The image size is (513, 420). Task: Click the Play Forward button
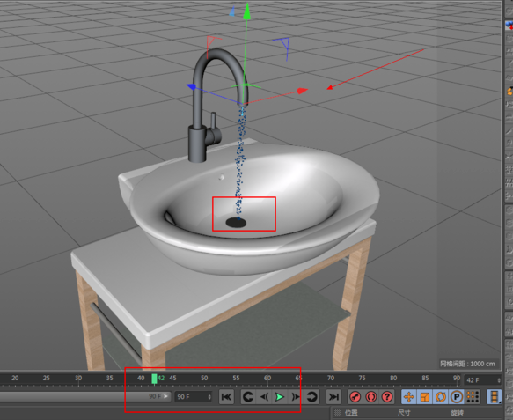pyautogui.click(x=279, y=397)
